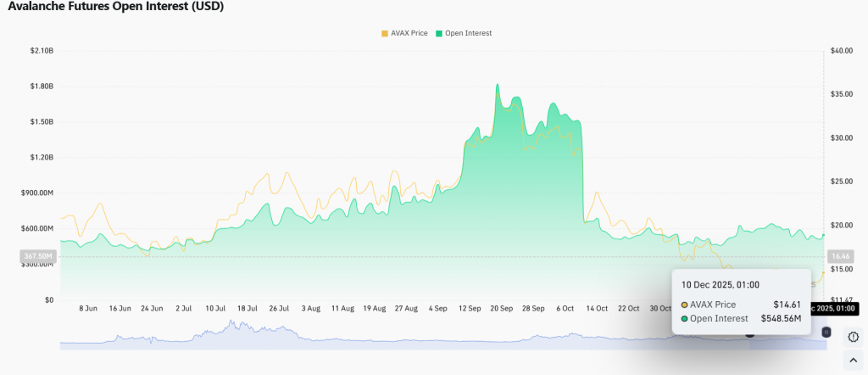Viewport: 868px width, 375px height.
Task: Click the gray 16.46 price marker
Action: [838, 255]
